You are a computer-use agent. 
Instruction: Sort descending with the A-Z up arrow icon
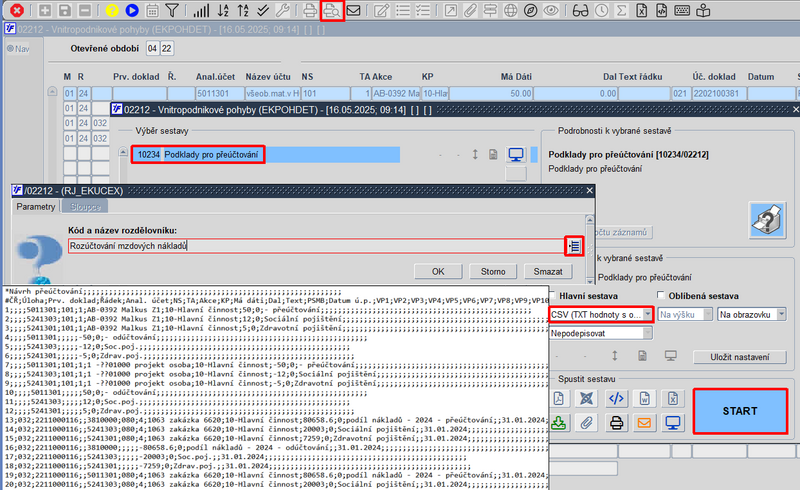[x=243, y=10]
